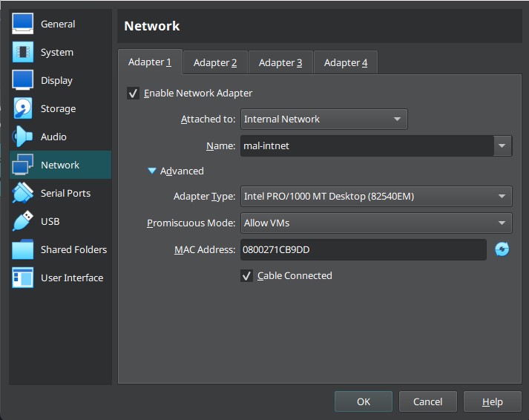
Task: Open Display settings monitor icon
Action: tap(23, 80)
